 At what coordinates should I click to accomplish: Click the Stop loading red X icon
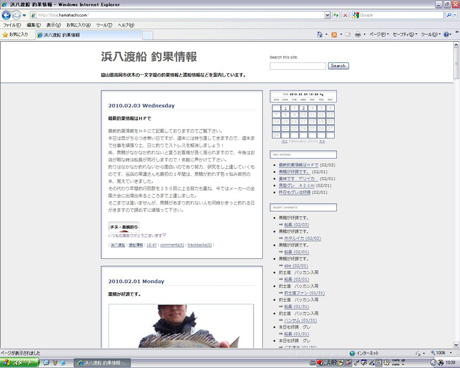coord(345,15)
